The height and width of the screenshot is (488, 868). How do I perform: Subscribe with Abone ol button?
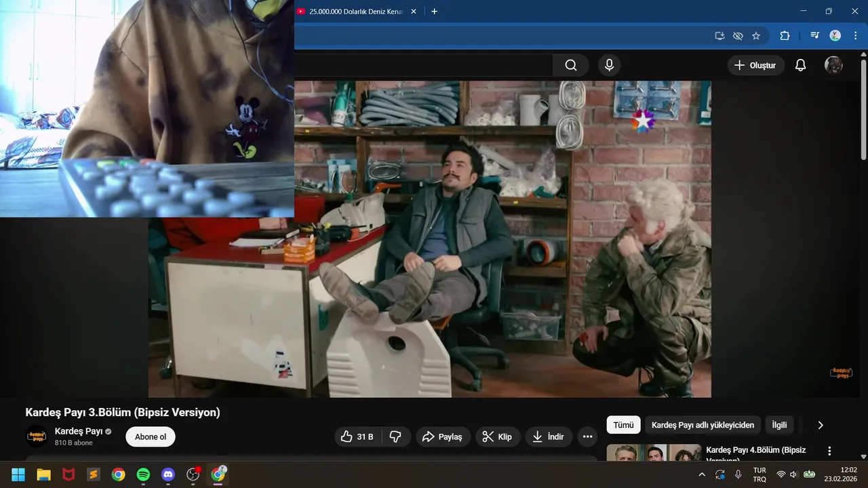coord(151,436)
